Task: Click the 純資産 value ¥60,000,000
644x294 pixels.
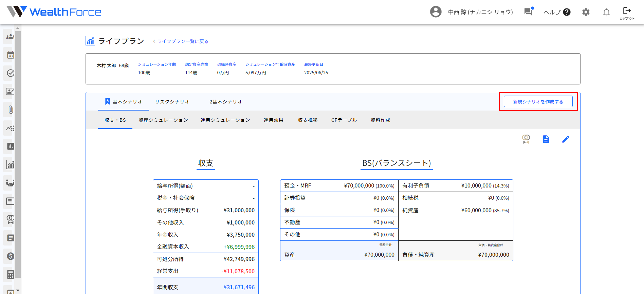Action: point(476,210)
